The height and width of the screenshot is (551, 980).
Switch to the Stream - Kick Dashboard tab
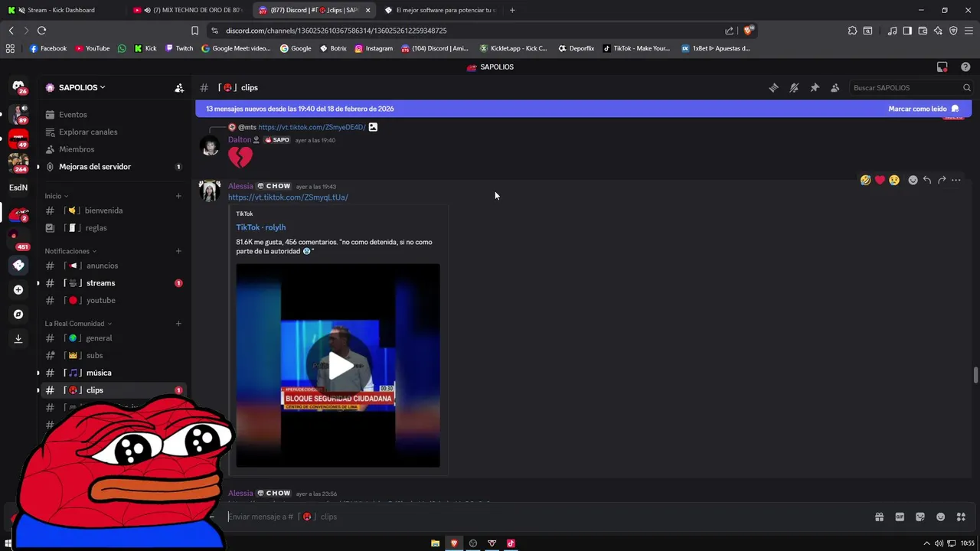tap(64, 10)
